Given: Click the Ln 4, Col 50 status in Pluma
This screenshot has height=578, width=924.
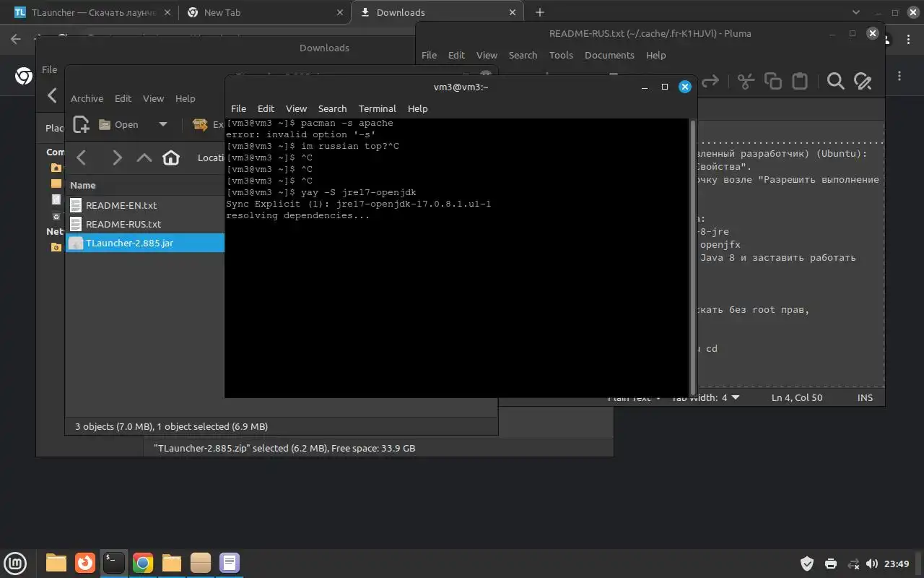Looking at the screenshot, I should coord(797,397).
